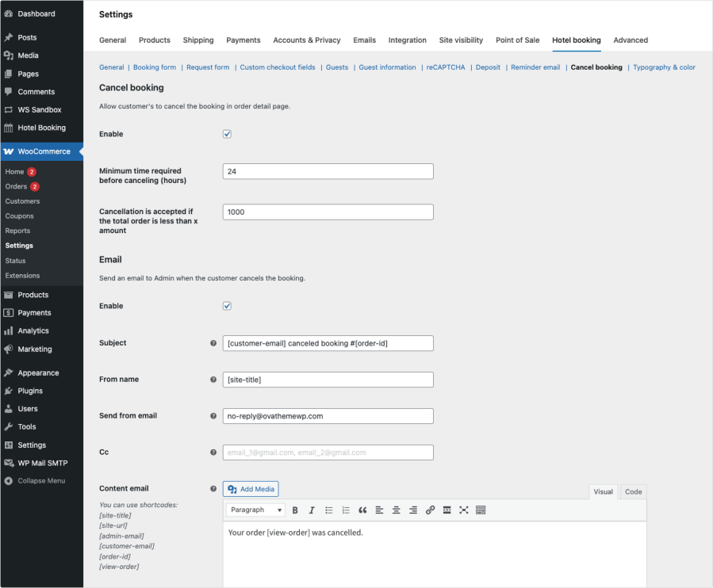The width and height of the screenshot is (713, 588).
Task: Toggle the Email Enable checkbox
Action: (227, 306)
